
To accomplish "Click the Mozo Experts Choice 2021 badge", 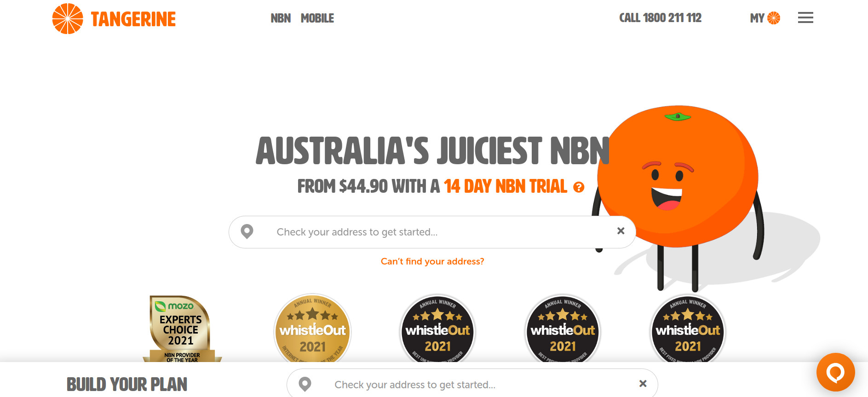I will click(x=182, y=328).
